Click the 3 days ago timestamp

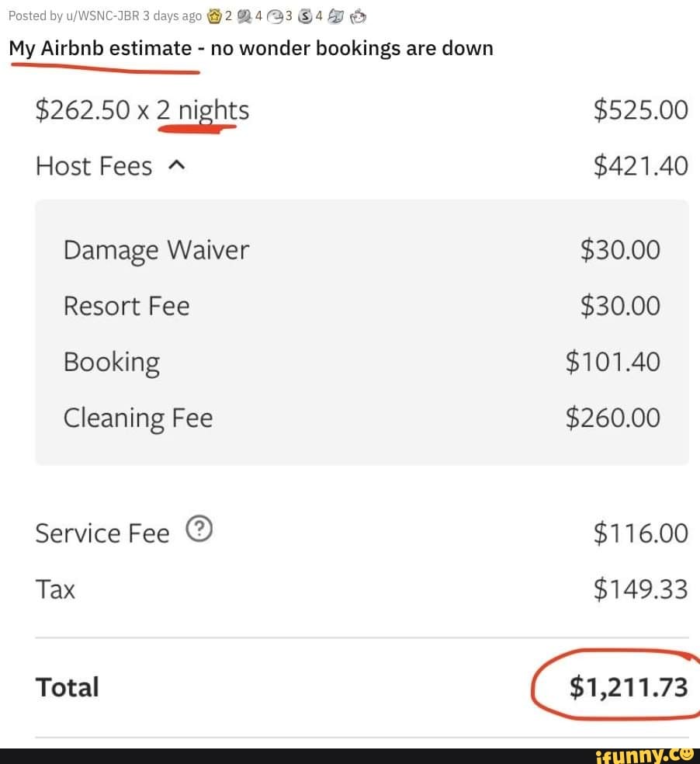[x=172, y=16]
